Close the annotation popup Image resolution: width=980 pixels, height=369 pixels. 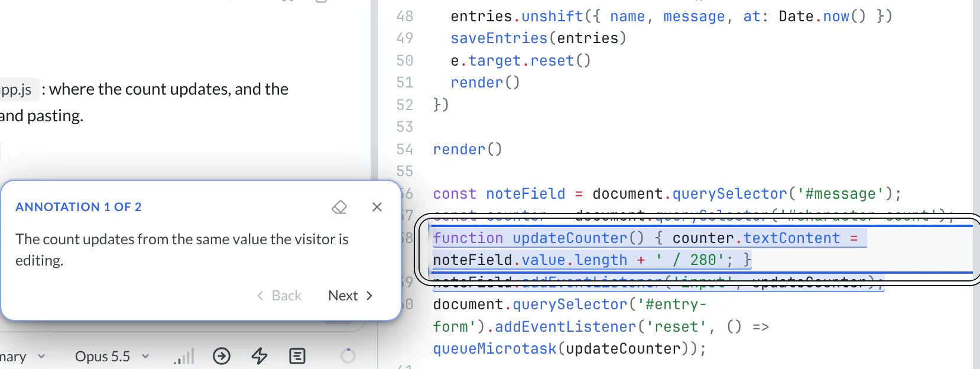click(377, 207)
